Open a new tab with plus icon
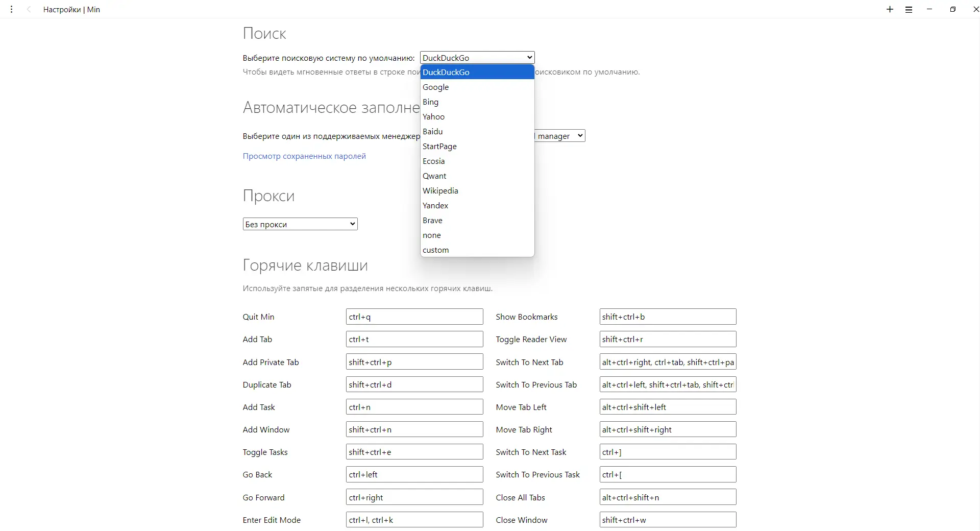 tap(890, 10)
